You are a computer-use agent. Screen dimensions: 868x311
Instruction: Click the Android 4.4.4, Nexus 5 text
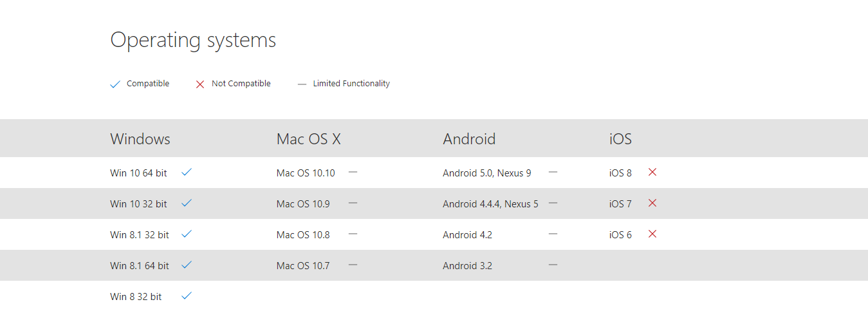pos(490,203)
